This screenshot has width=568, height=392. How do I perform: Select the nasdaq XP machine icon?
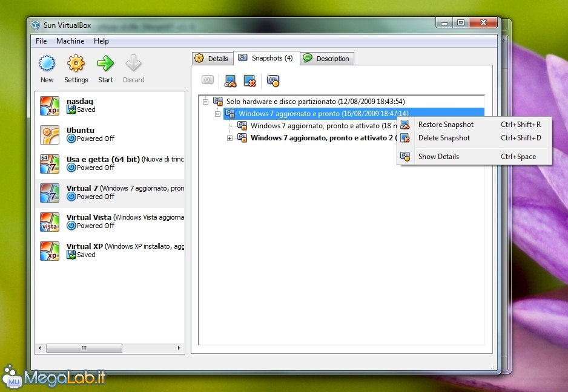point(50,106)
